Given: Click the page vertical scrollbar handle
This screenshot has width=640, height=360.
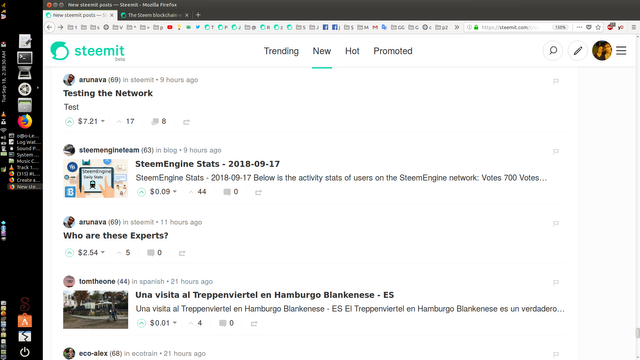Looking at the screenshot, I should [637, 333].
